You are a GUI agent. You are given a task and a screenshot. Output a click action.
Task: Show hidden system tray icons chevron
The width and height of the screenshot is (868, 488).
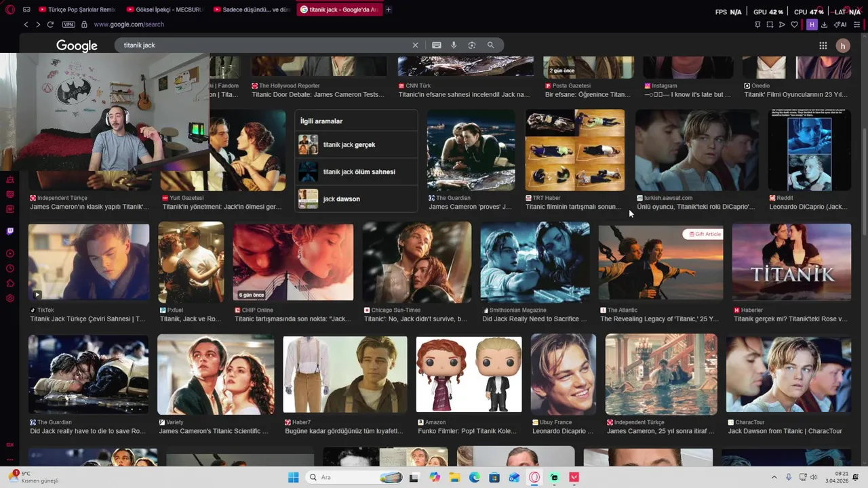[774, 477]
